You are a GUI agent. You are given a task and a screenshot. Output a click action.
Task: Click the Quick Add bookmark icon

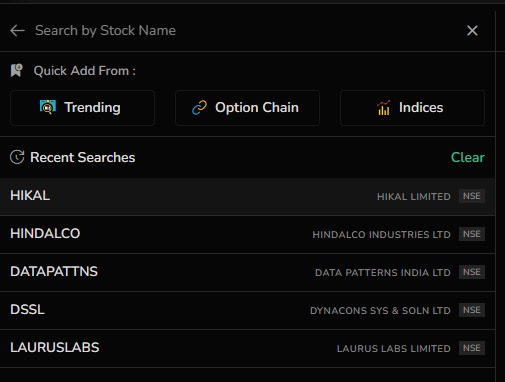[17, 71]
